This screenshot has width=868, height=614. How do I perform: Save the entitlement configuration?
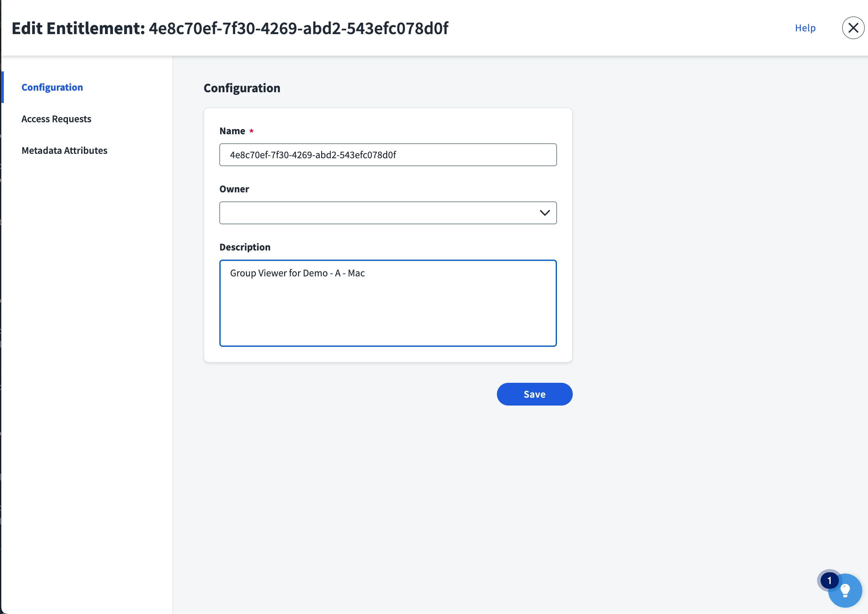click(x=534, y=394)
